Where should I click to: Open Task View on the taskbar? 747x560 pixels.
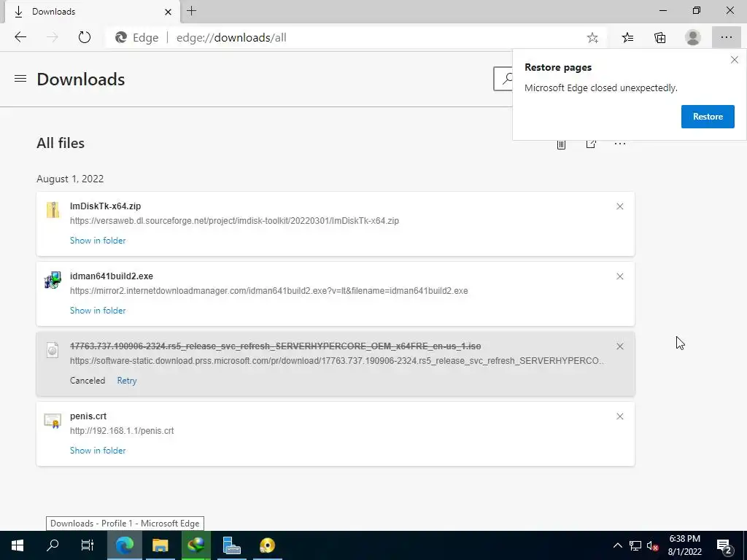(88, 545)
